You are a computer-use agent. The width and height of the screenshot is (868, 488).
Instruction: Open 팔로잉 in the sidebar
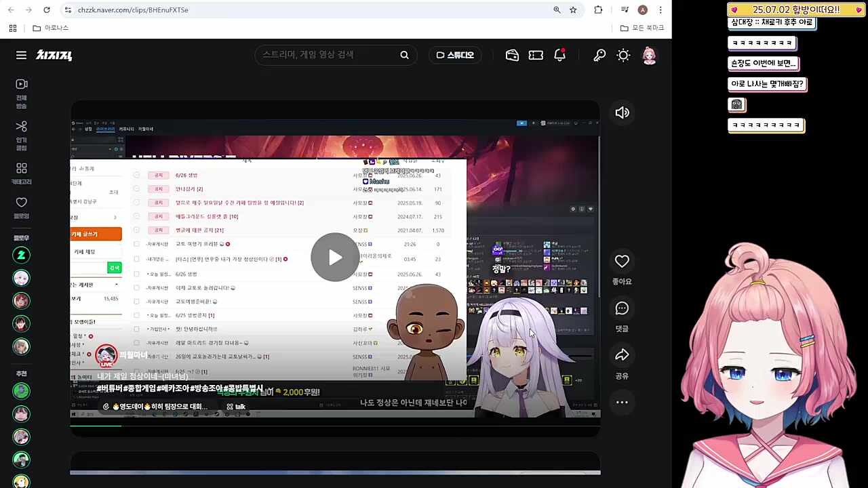pyautogui.click(x=21, y=207)
